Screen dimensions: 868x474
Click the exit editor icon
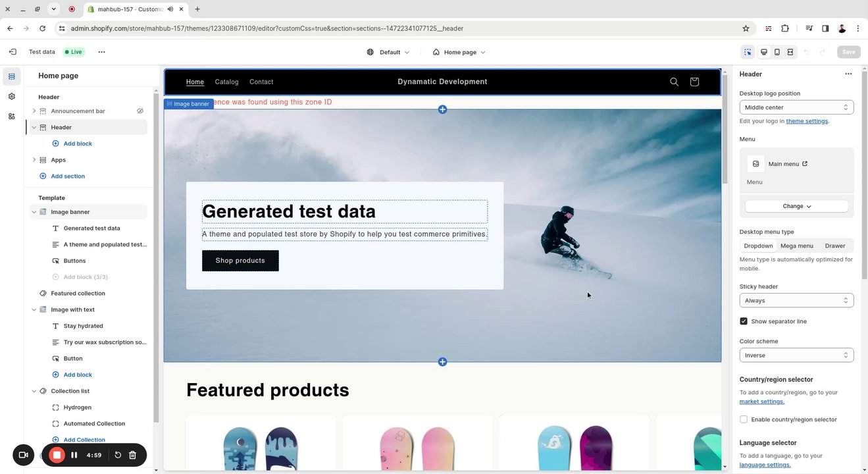13,52
